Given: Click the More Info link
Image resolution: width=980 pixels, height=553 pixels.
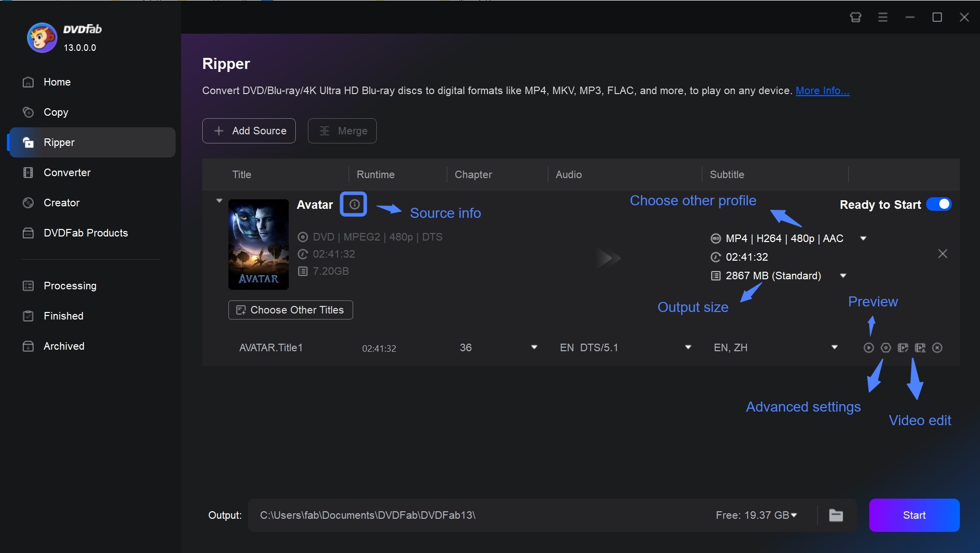Looking at the screenshot, I should click(821, 90).
